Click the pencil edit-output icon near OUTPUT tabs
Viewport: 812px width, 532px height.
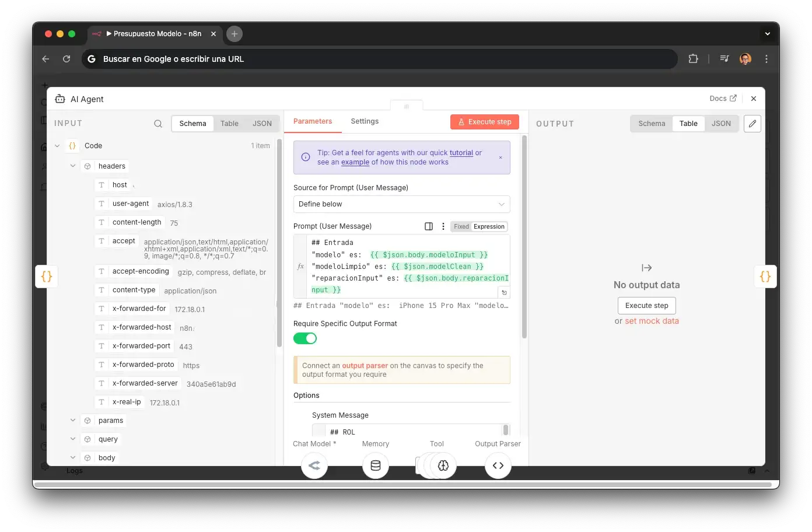tap(752, 124)
